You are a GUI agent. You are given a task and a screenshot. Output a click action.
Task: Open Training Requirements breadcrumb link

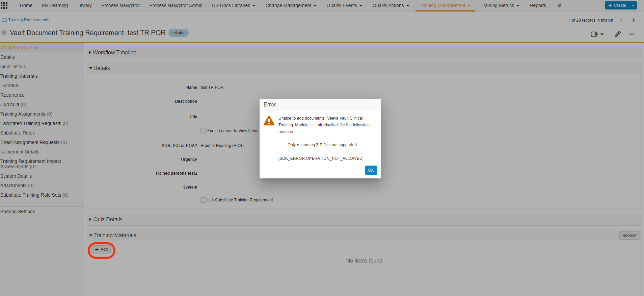pyautogui.click(x=29, y=20)
